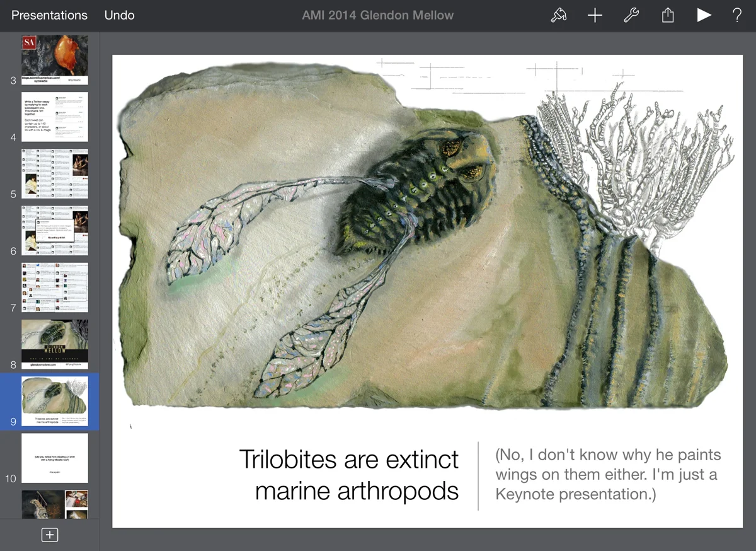The image size is (756, 551).
Task: Open the Share export icon
Action: 668,15
